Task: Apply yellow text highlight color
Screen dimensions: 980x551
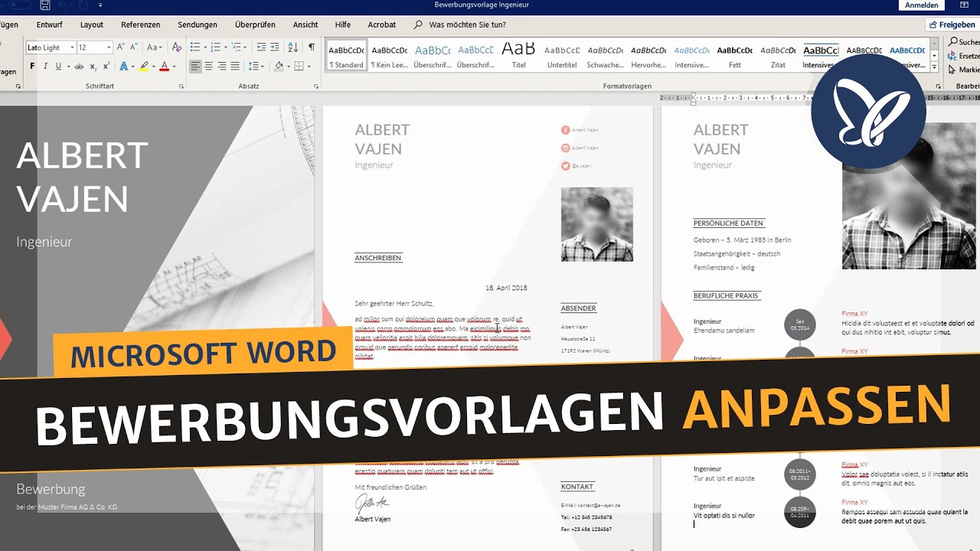Action: coord(143,67)
